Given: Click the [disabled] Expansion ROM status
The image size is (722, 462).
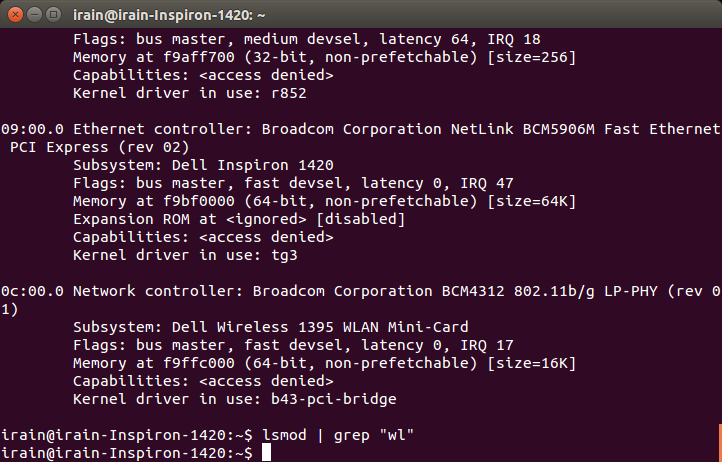Looking at the screenshot, I should [361, 219].
